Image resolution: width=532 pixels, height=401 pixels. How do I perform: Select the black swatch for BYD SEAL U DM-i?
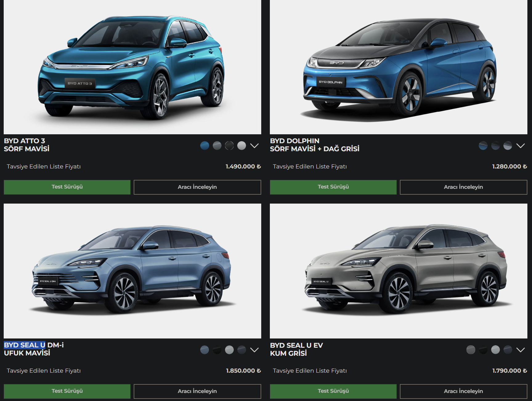pyautogui.click(x=217, y=350)
